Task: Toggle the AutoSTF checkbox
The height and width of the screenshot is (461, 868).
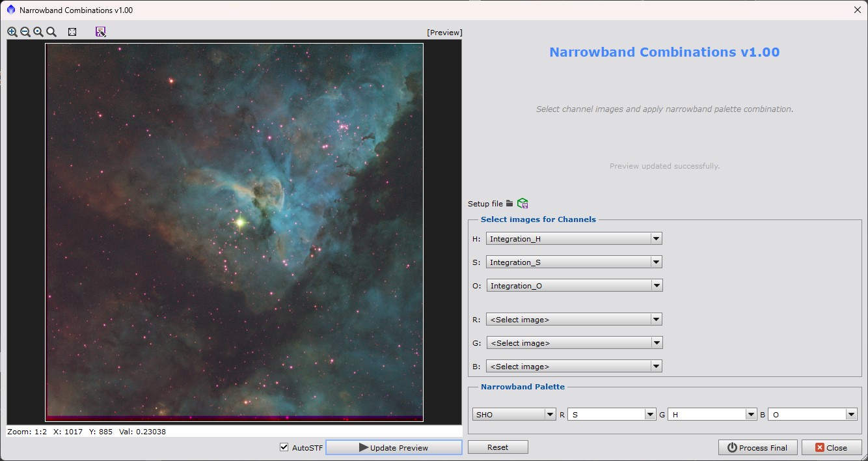Action: tap(284, 447)
